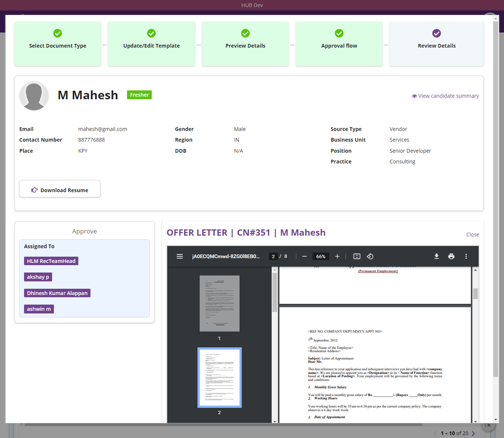
Task: Zoom in the PDF with plus icon
Action: (337, 256)
